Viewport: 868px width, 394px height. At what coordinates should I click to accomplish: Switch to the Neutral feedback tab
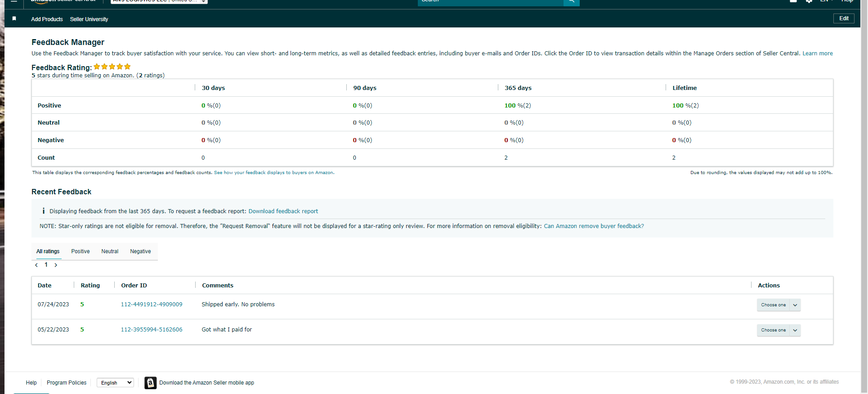click(110, 251)
